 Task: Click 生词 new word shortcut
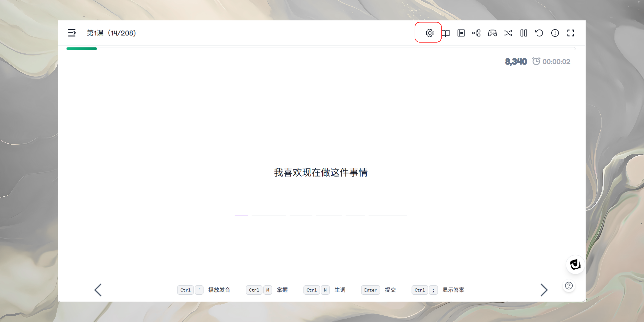tap(340, 290)
